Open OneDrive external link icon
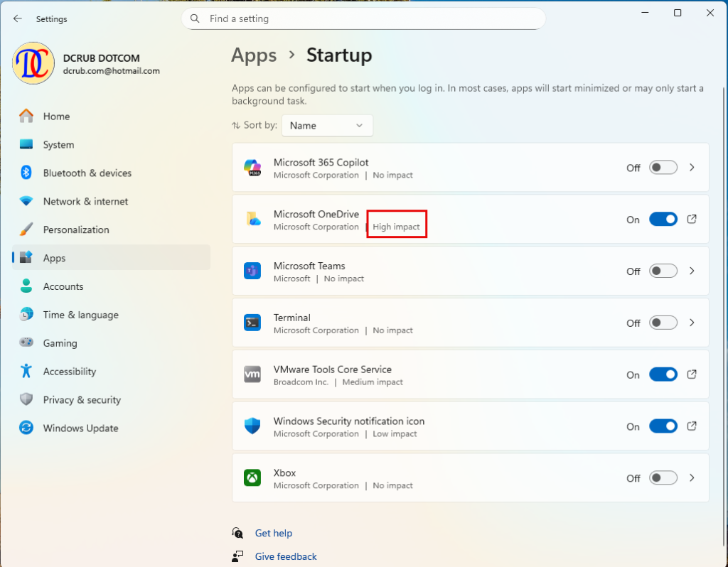The height and width of the screenshot is (567, 728). pyautogui.click(x=692, y=219)
